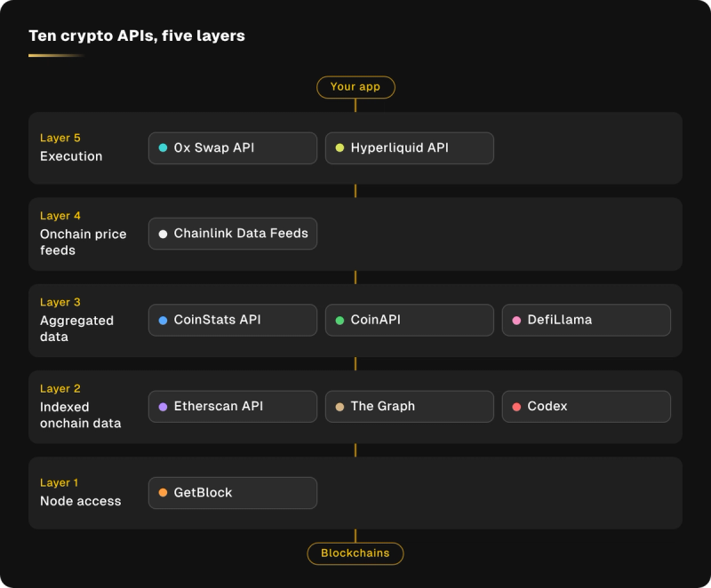
Task: Click the purple dot beside Etherscan API
Action: (x=163, y=407)
